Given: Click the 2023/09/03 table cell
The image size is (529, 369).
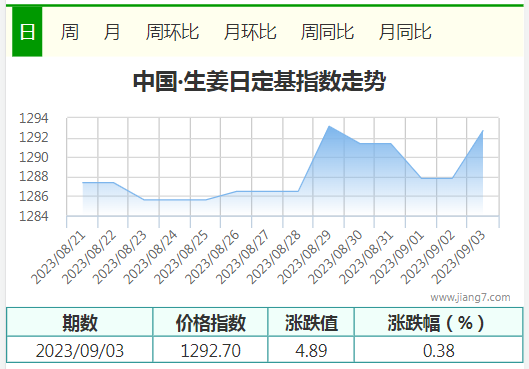Looking at the screenshot, I should pos(80,350).
